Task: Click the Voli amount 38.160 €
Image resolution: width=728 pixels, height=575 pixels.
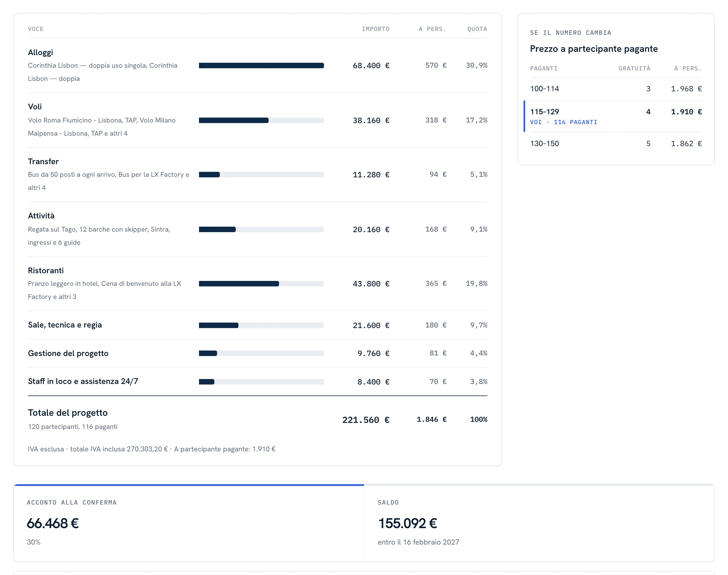Action: [371, 121]
